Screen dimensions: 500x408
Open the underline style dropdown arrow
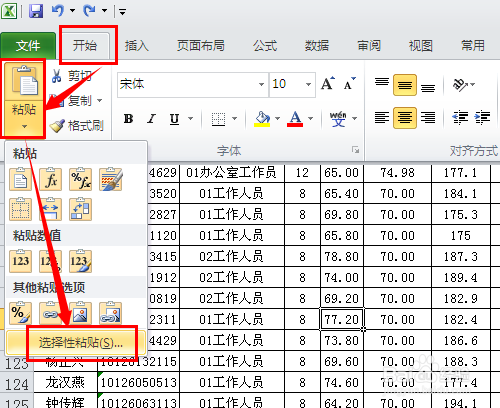[191, 118]
